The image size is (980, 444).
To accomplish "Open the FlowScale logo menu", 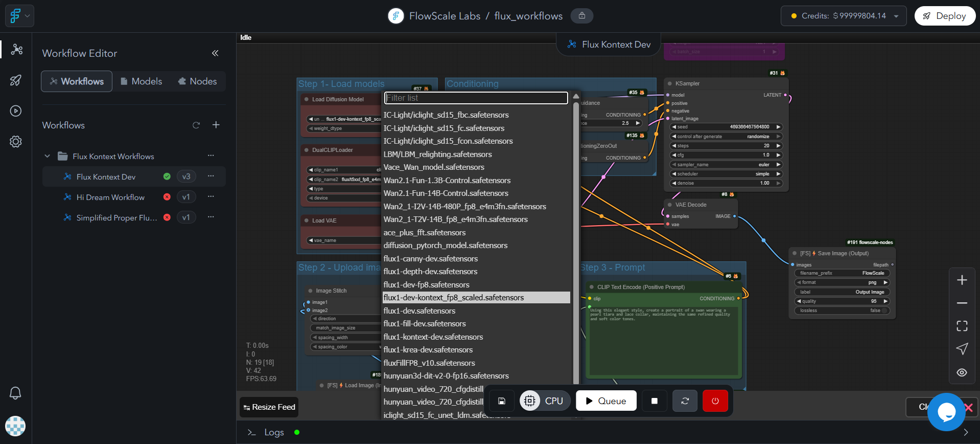I will (15, 16).
